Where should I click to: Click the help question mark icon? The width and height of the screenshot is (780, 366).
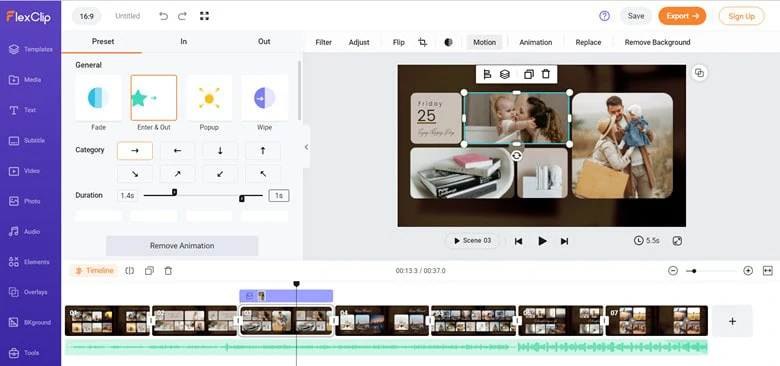(604, 16)
